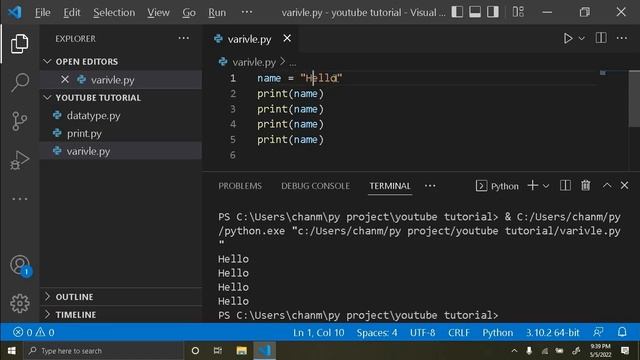Open the Manage gear settings
Viewport: 640px width, 360px height.
(20, 303)
